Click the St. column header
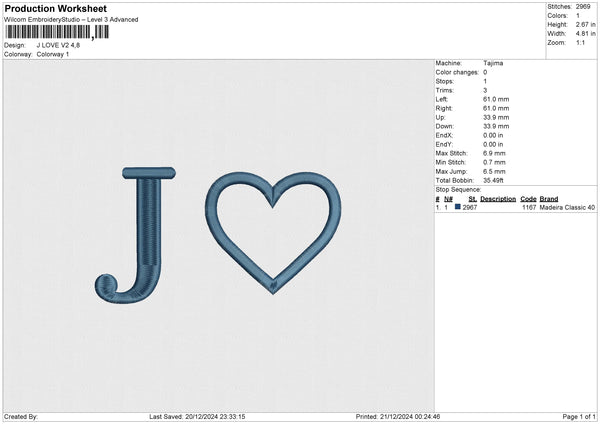Viewport: 600px width, 424px height. tap(471, 198)
